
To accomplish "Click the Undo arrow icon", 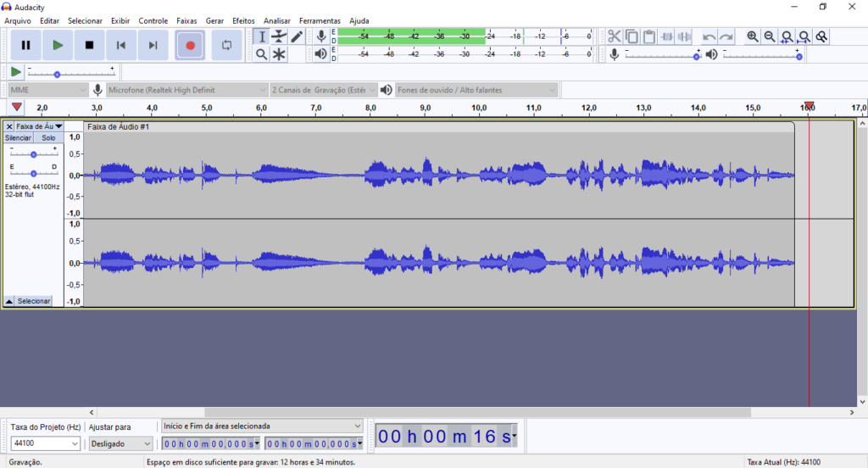I will pos(709,36).
